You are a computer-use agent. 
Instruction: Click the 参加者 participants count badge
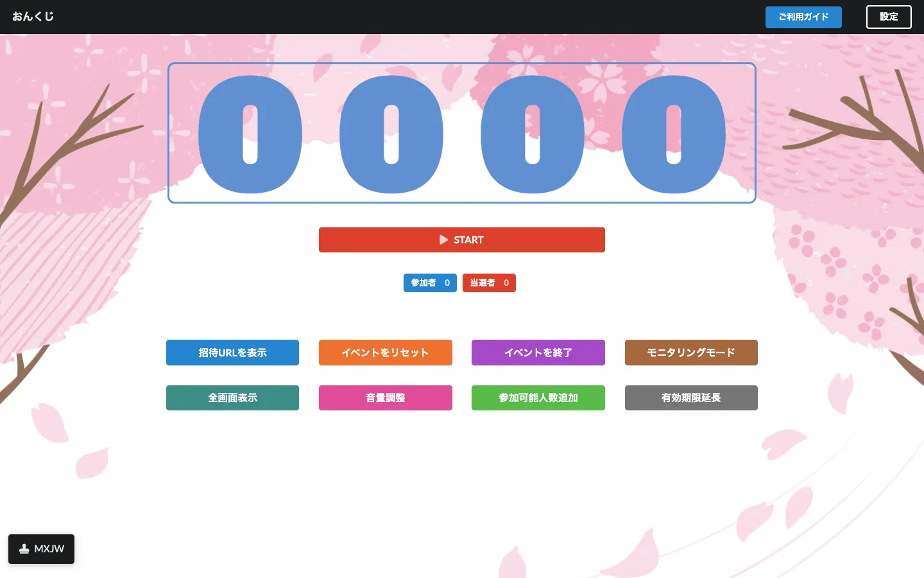[x=429, y=283]
